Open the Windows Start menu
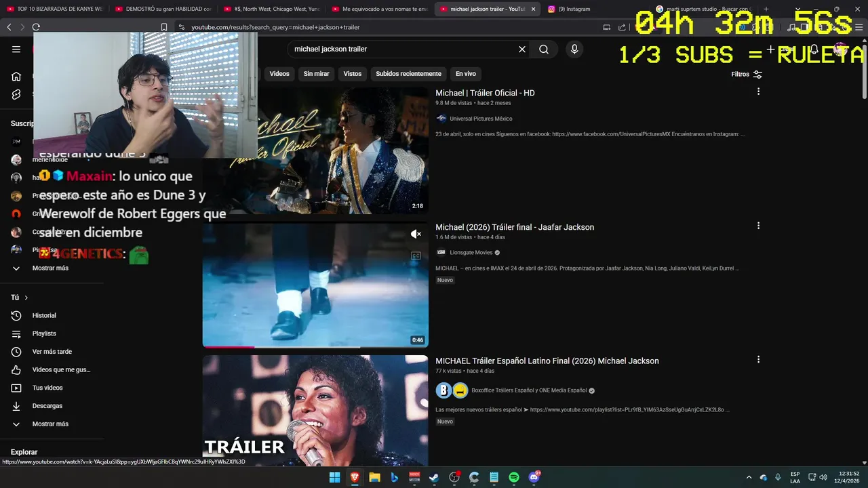This screenshot has height=488, width=868. tap(334, 477)
